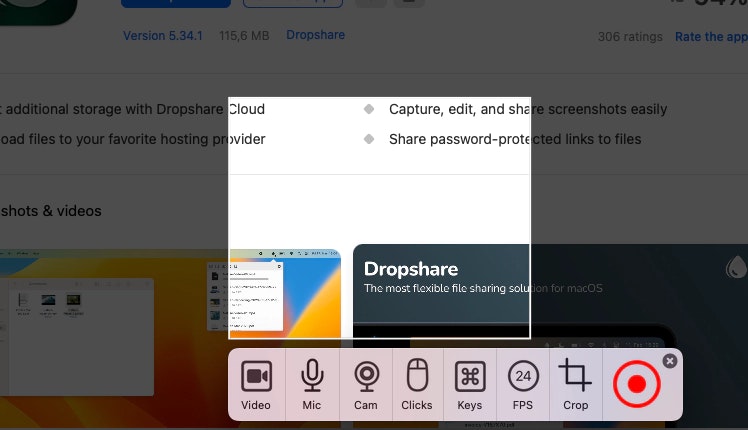Click Rate the app link

pos(711,37)
